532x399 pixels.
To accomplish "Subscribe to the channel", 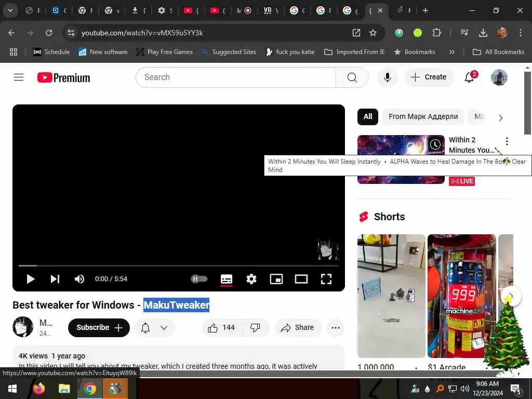I will coord(99,327).
